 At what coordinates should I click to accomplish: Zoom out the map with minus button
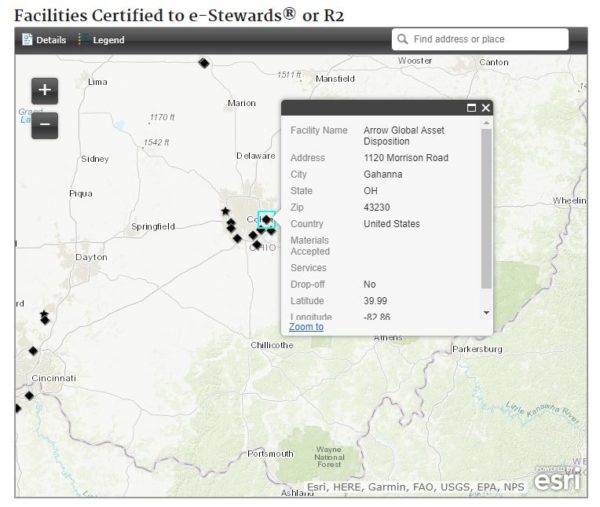click(45, 125)
